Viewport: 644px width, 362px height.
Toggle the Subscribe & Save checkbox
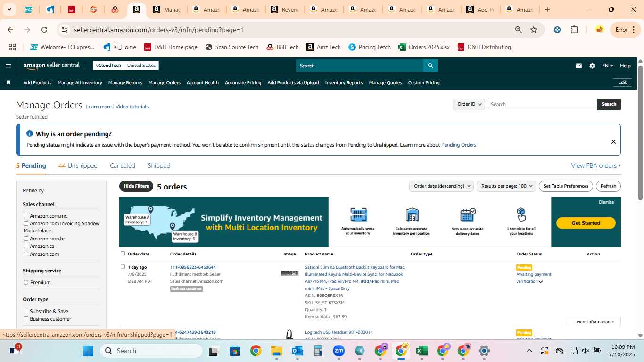26,311
